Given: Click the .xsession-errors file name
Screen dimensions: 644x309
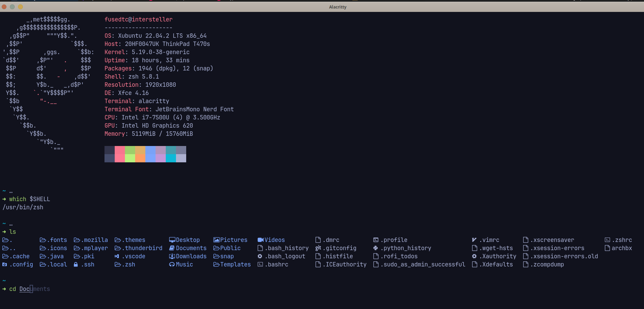Looking at the screenshot, I should click(557, 248).
